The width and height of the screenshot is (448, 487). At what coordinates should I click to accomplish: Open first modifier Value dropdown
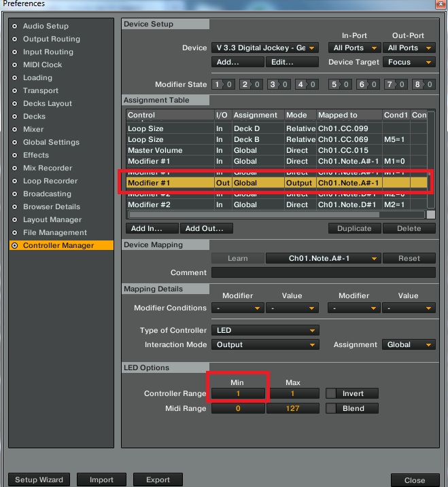tap(292, 308)
